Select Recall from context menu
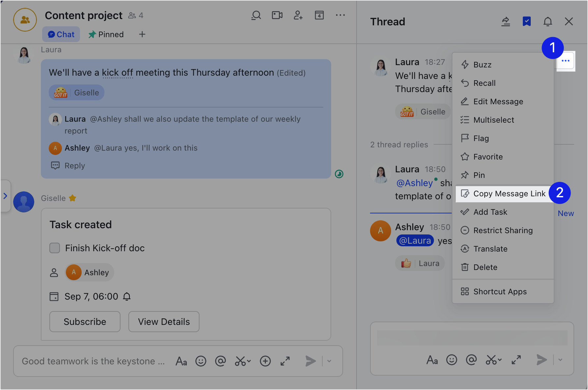Image resolution: width=588 pixels, height=390 pixels. click(x=503, y=83)
